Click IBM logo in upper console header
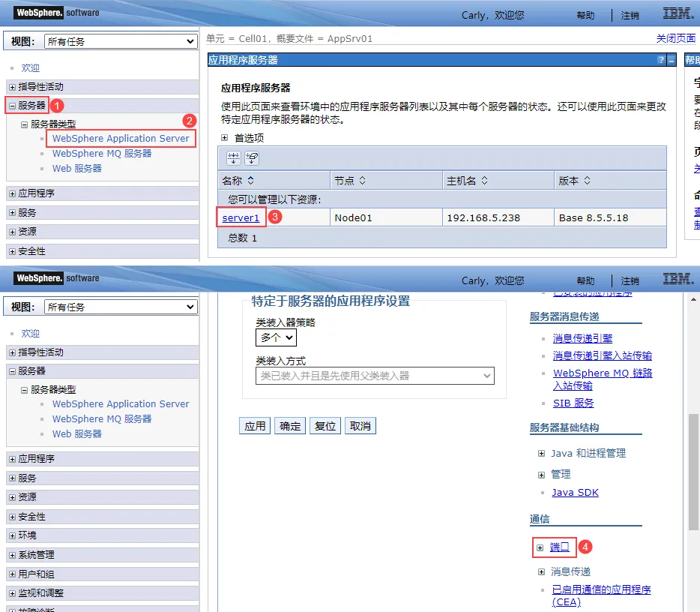This screenshot has width=700, height=612. pyautogui.click(x=678, y=13)
